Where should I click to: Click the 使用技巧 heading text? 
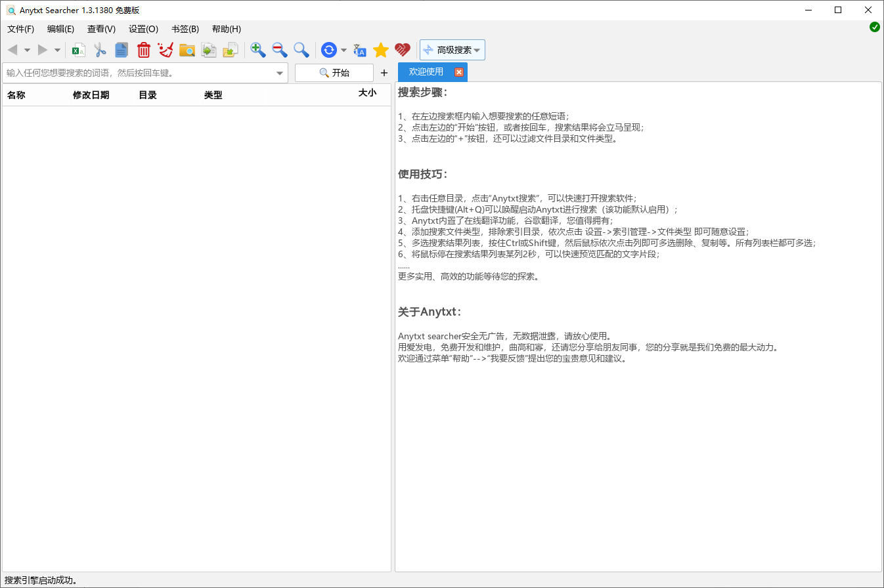click(423, 174)
